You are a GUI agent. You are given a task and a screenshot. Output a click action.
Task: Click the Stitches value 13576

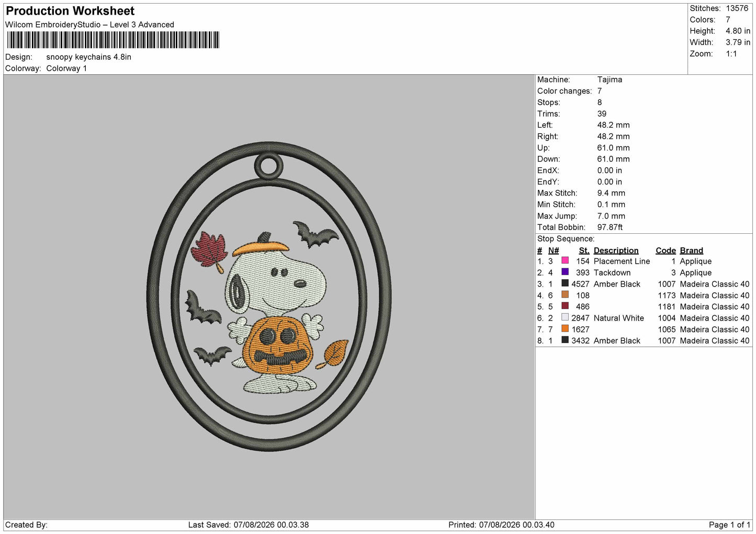pyautogui.click(x=737, y=8)
